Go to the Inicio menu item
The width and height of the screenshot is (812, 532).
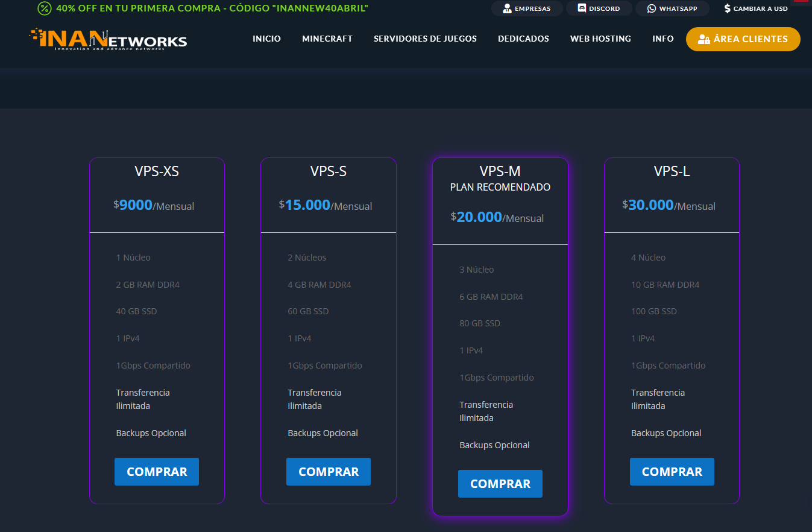(266, 39)
